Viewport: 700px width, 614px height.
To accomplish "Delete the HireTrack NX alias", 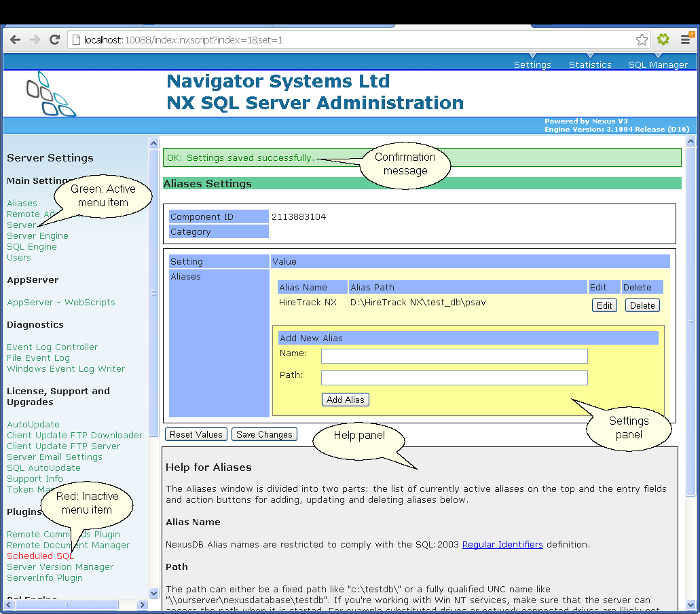I will (x=642, y=305).
